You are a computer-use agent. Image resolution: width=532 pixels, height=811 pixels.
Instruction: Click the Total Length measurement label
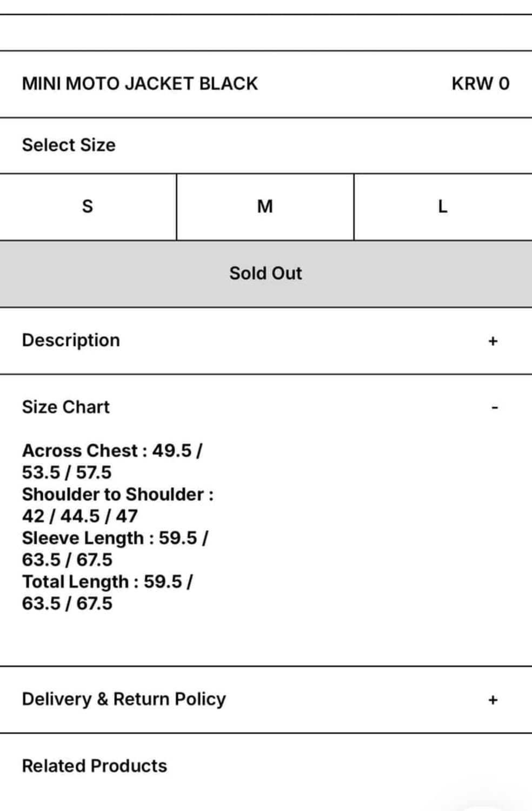pyautogui.click(x=76, y=582)
